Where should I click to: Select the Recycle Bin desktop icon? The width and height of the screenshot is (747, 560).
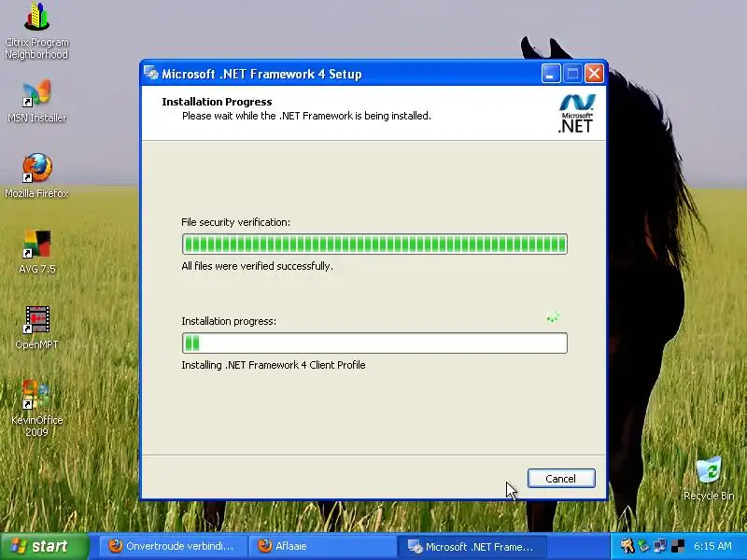click(709, 478)
